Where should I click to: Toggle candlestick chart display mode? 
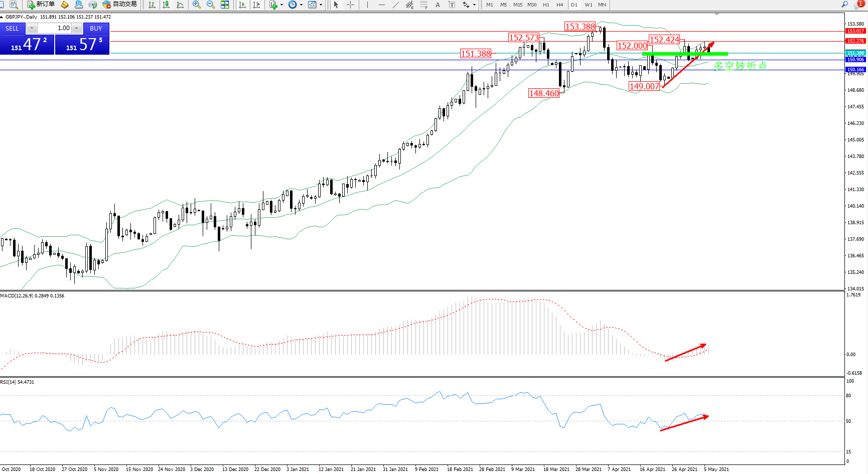click(x=166, y=5)
